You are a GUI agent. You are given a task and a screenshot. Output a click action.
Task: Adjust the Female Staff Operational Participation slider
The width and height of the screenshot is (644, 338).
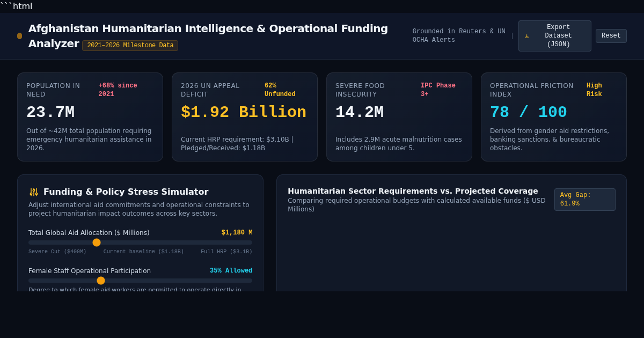tap(140, 281)
